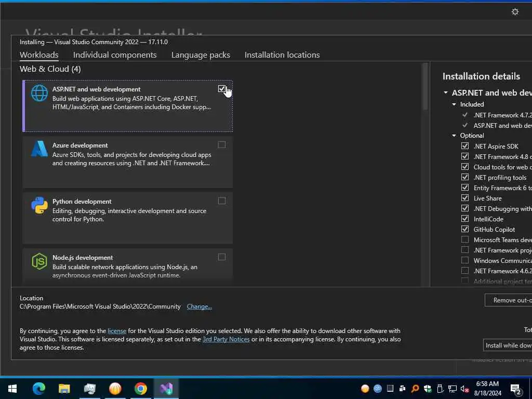The image size is (532, 399).
Task: Switch to Visual Studio Installer taskbar icon
Action: pyautogui.click(x=166, y=388)
